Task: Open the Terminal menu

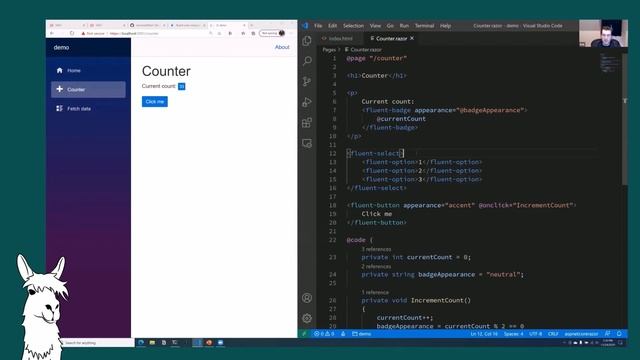Action: tap(424, 25)
